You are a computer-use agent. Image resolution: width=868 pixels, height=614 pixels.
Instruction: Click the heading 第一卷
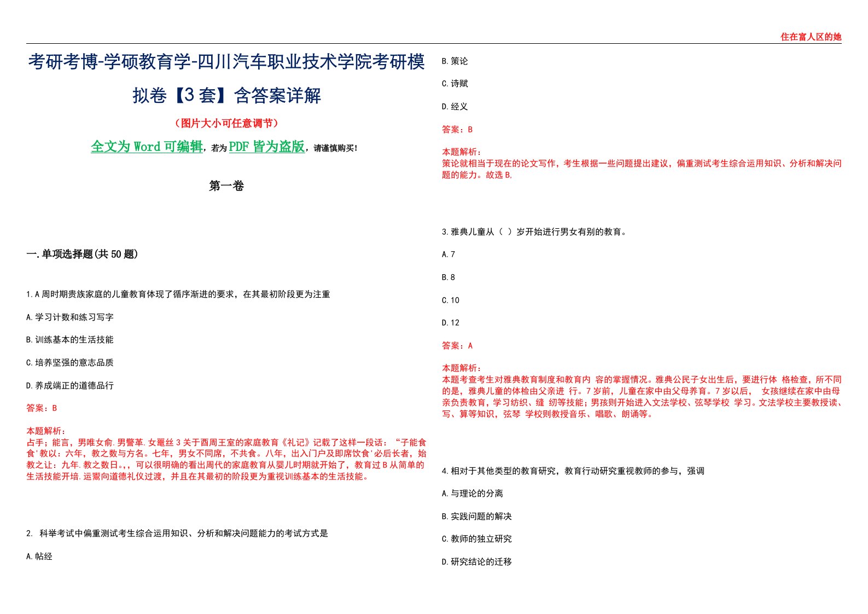coord(226,186)
